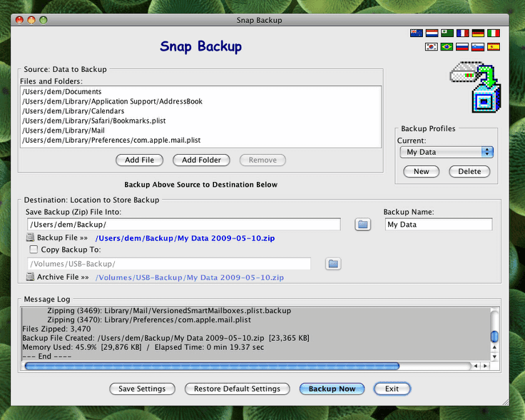Delete the current backup profile
This screenshot has width=525, height=420.
(x=469, y=171)
